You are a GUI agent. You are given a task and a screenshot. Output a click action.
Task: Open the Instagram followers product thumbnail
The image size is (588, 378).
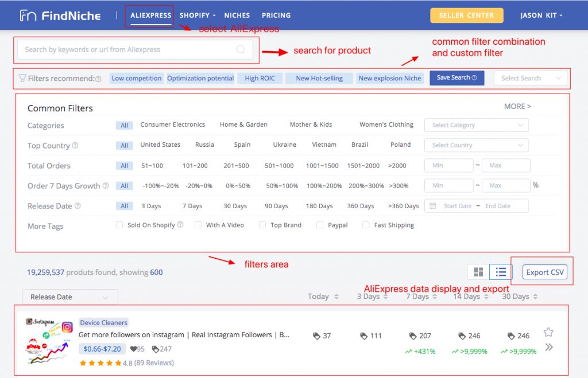click(x=49, y=341)
